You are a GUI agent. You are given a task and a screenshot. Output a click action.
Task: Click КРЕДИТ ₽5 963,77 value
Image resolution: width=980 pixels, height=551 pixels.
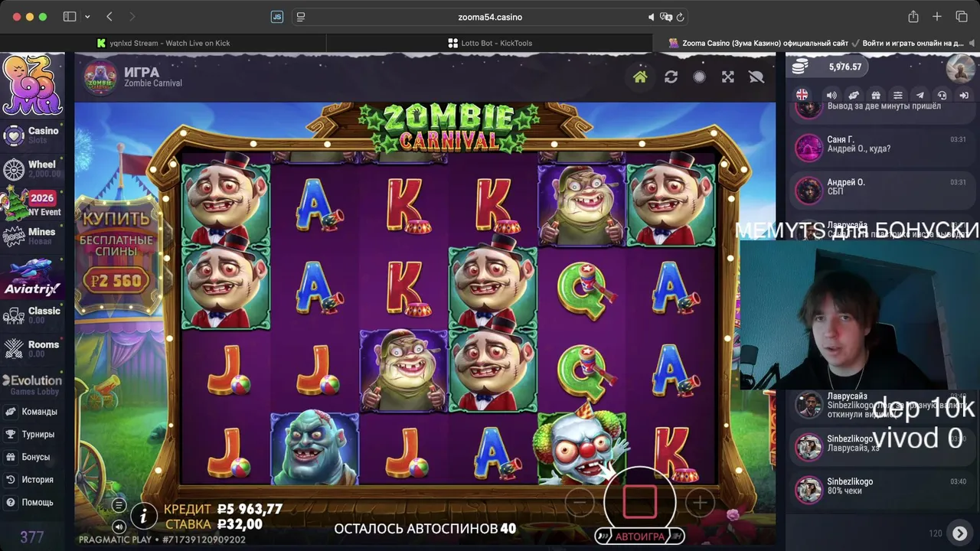click(x=250, y=509)
